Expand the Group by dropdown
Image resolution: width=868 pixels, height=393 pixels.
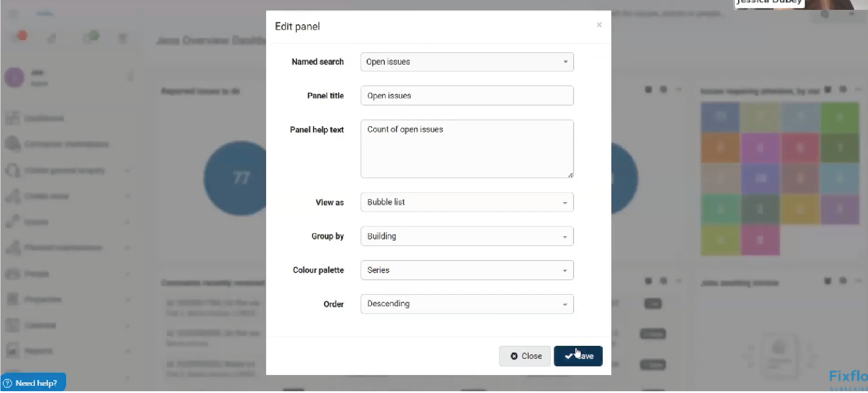coord(467,236)
